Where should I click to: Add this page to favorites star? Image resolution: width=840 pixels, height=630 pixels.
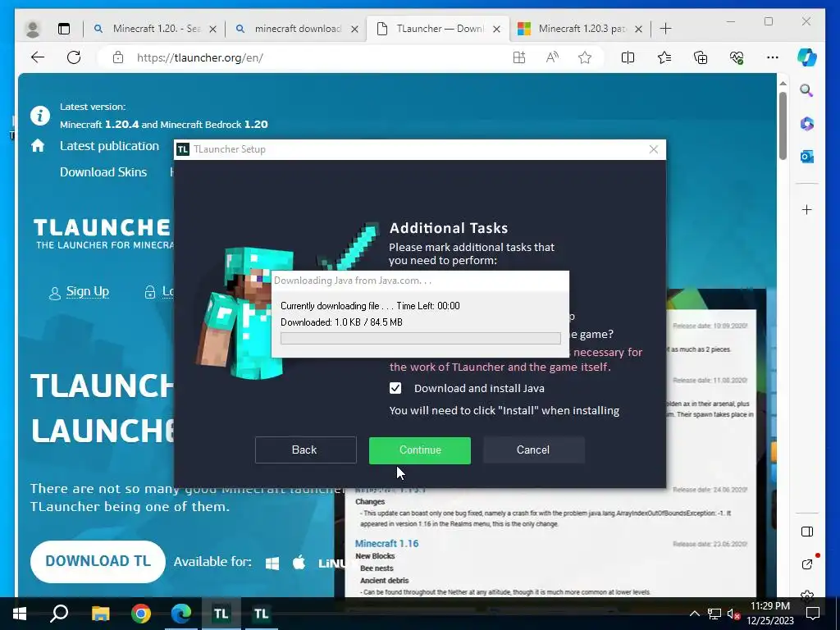[x=584, y=57]
